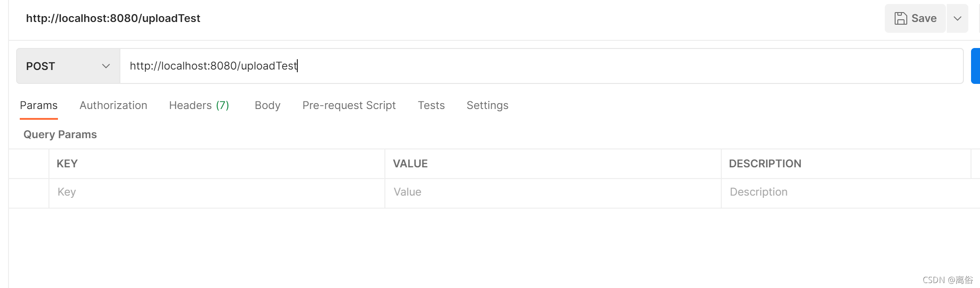
Task: Open the Pre-request Script tab
Action: [349, 105]
